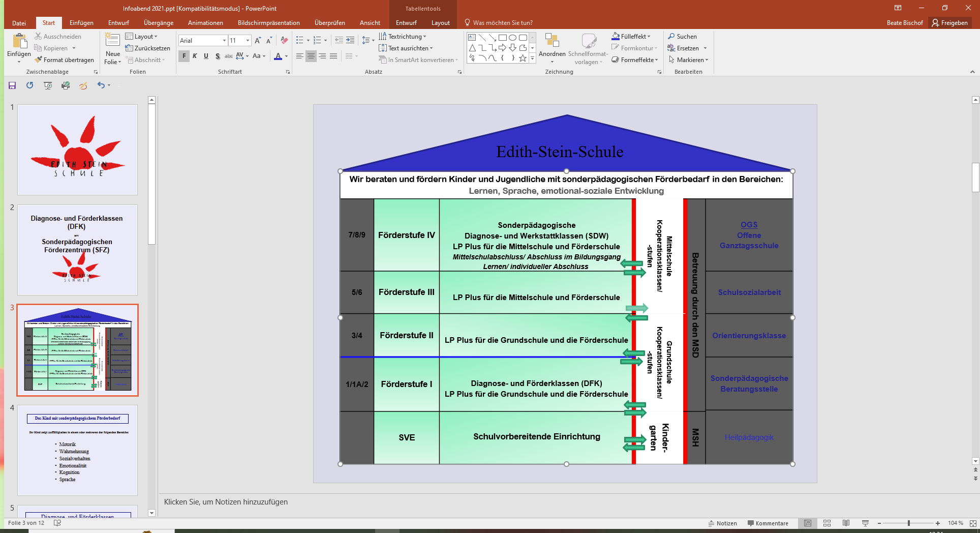
Task: Click the Kommentare button in status bar
Action: click(x=768, y=523)
